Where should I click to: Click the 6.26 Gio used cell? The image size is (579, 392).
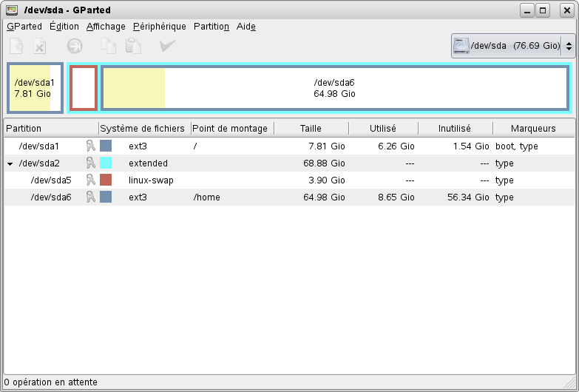pyautogui.click(x=396, y=146)
